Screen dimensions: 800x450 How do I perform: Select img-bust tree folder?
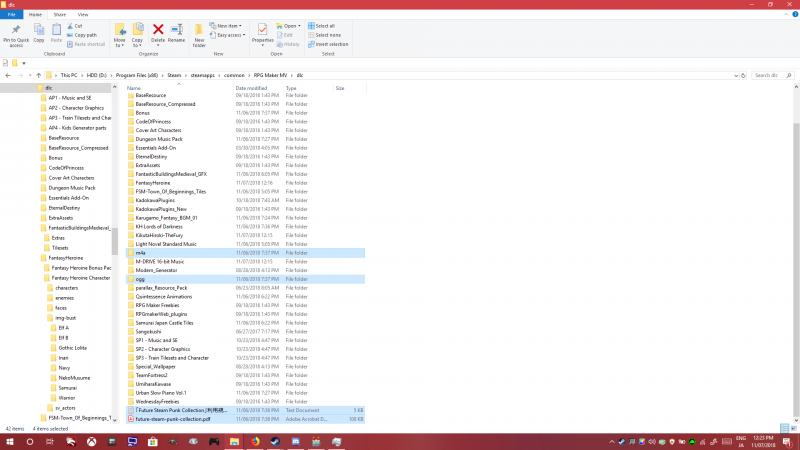[x=65, y=318]
